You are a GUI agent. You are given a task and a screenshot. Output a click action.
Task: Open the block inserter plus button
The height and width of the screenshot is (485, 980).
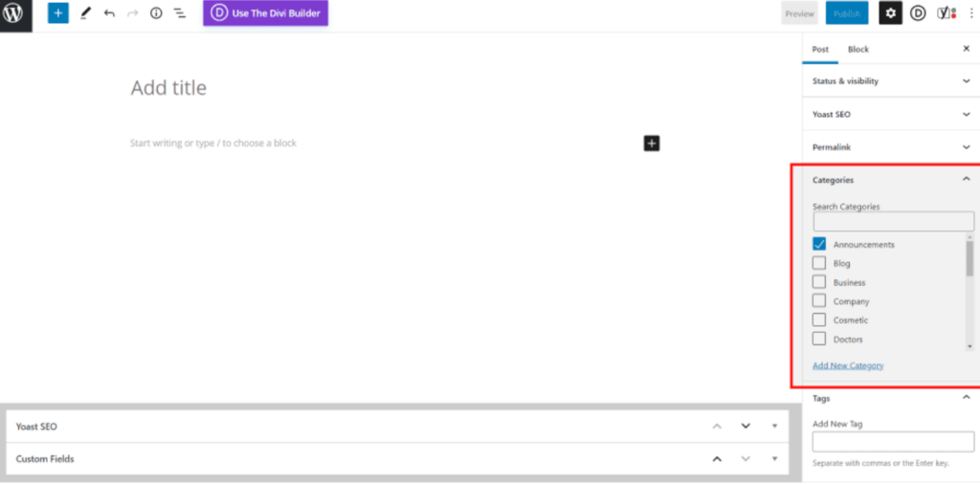58,13
